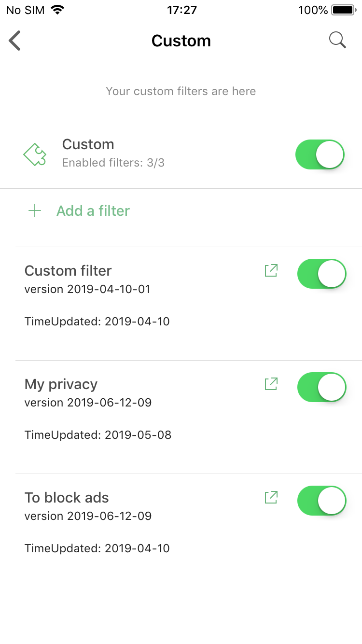Tap the Add a filter link
362x644 pixels.
(x=93, y=211)
